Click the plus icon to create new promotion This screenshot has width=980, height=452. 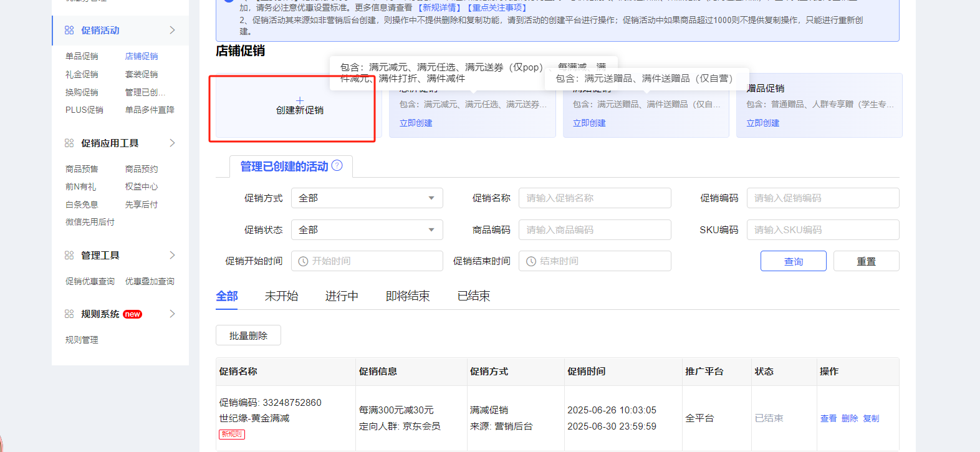pyautogui.click(x=300, y=100)
